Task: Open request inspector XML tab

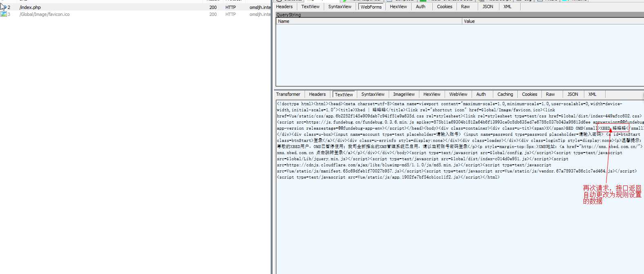Action: [x=507, y=7]
